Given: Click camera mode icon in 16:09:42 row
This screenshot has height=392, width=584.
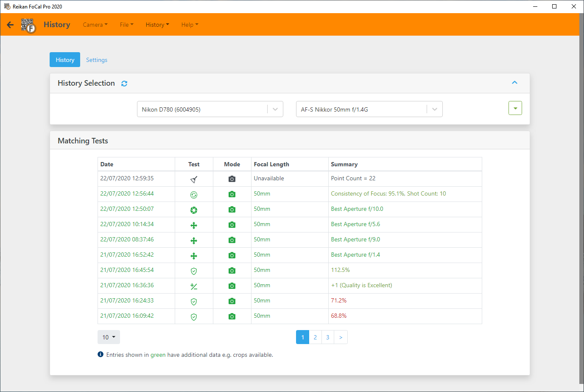Looking at the screenshot, I should (232, 316).
